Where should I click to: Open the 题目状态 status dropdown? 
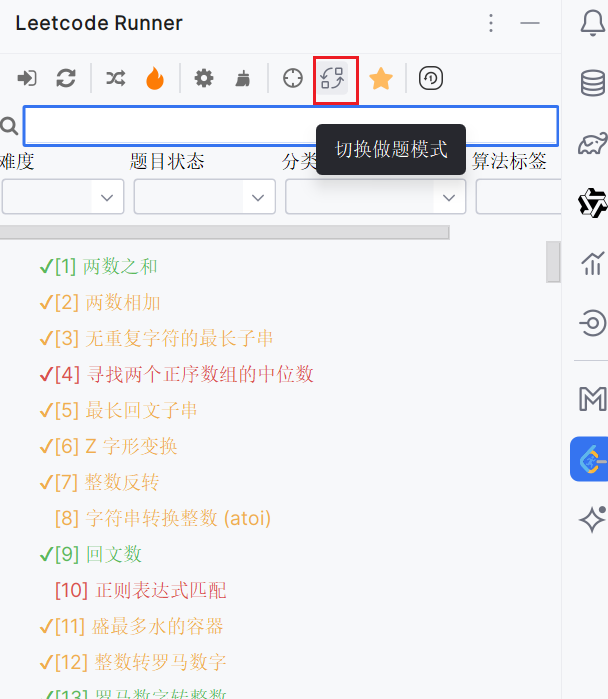click(x=205, y=197)
